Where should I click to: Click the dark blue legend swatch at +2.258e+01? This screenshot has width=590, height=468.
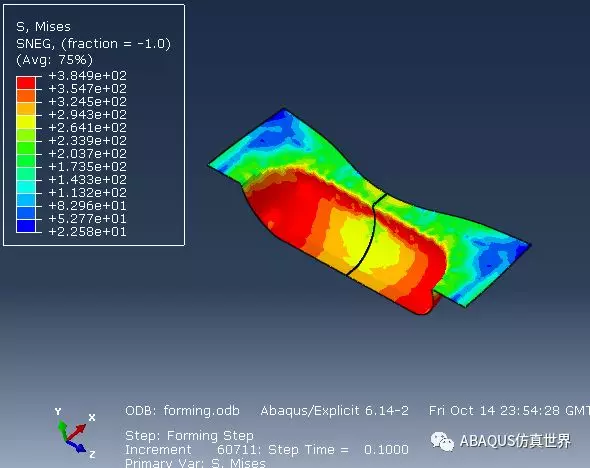26,226
